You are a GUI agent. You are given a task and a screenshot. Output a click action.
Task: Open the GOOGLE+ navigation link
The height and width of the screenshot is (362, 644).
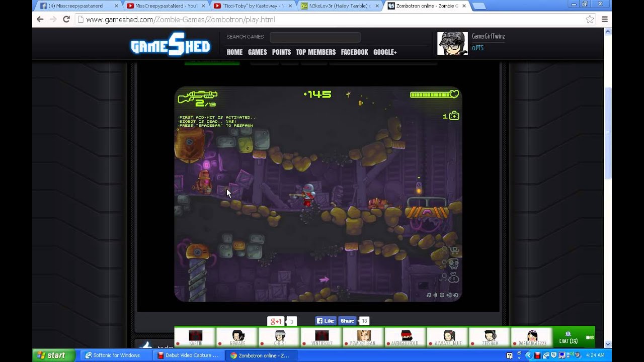(x=385, y=52)
